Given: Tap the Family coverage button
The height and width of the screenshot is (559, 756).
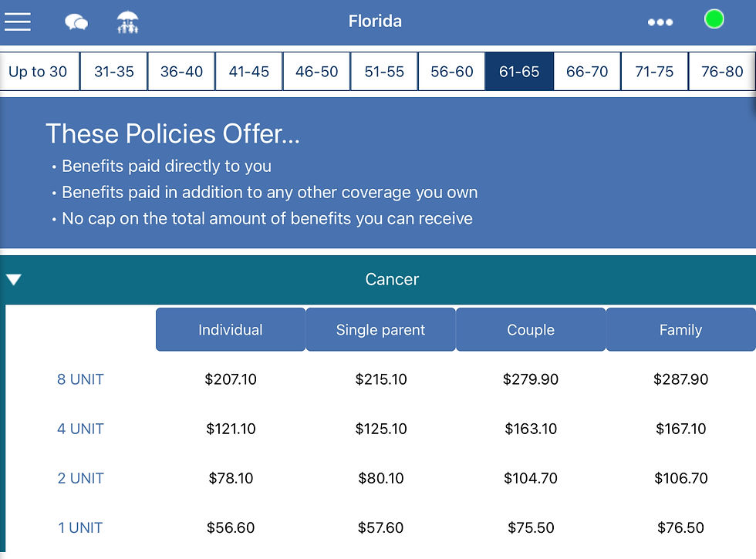Looking at the screenshot, I should click(x=680, y=330).
